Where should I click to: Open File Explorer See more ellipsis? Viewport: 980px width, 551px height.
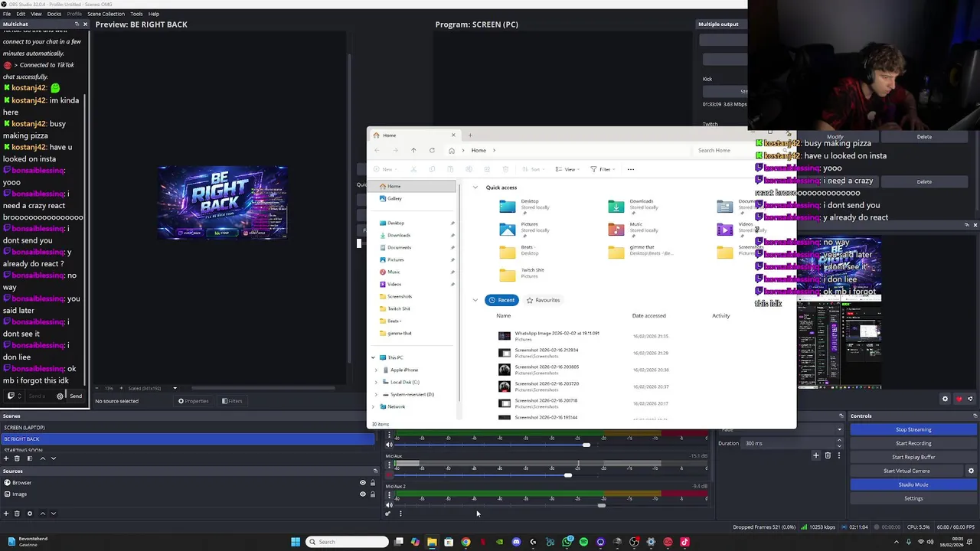point(631,169)
